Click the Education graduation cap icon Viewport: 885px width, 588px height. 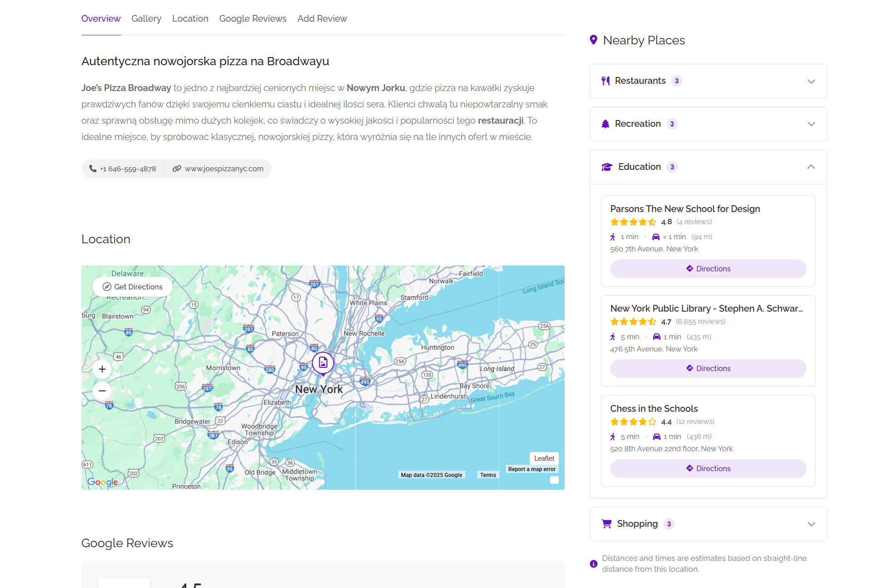click(x=607, y=167)
